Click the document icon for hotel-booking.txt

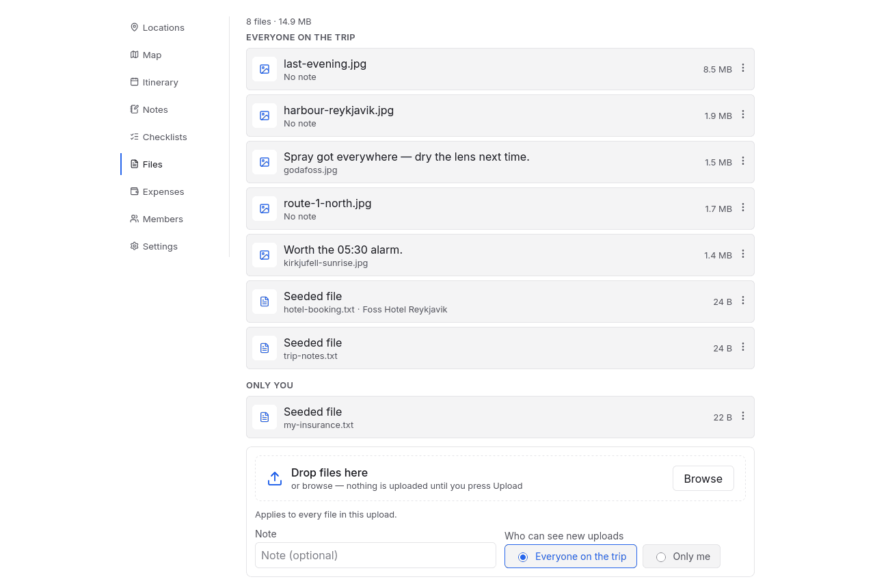click(x=265, y=302)
